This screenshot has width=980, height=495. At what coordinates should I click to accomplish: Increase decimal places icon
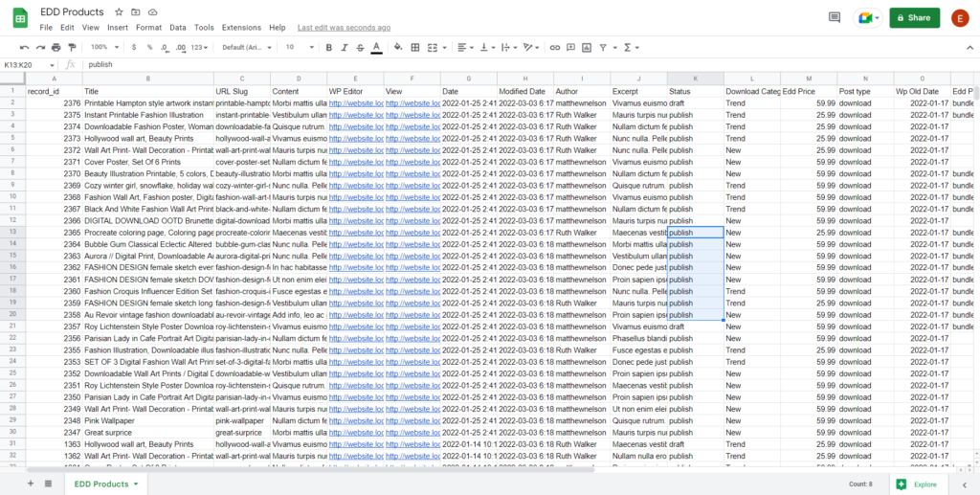pos(181,48)
